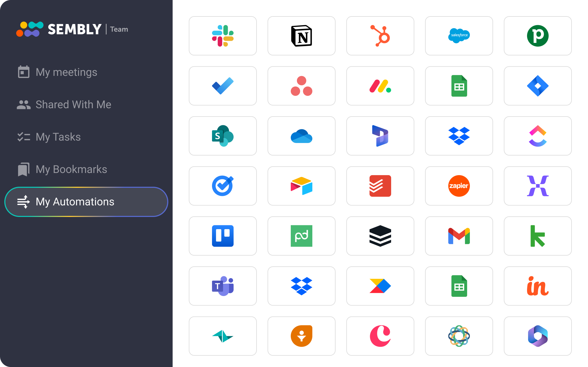The height and width of the screenshot is (367, 588).
Task: Navigate to My Tasks
Action: coord(58,137)
